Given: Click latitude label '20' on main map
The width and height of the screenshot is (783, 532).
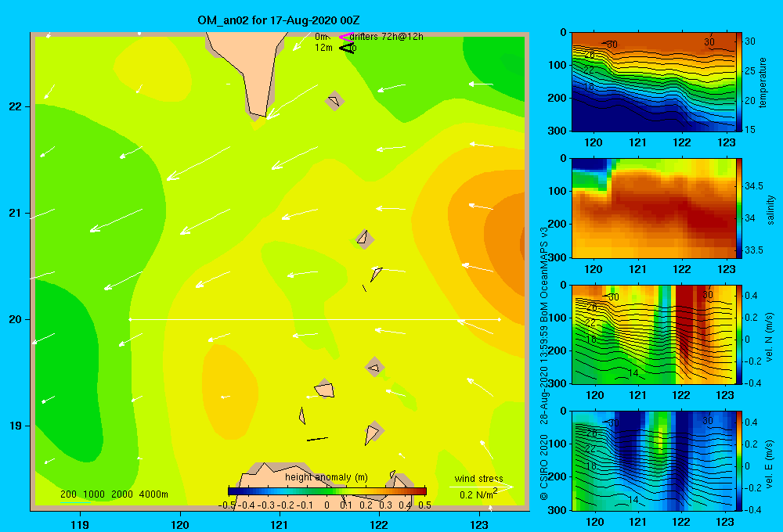Looking at the screenshot, I should click(x=15, y=319).
